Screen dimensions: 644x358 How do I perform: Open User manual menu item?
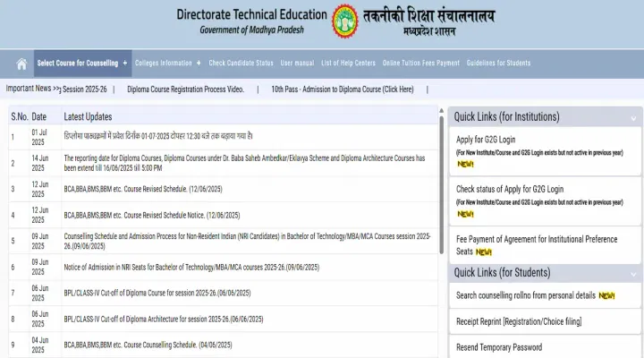[297, 63]
